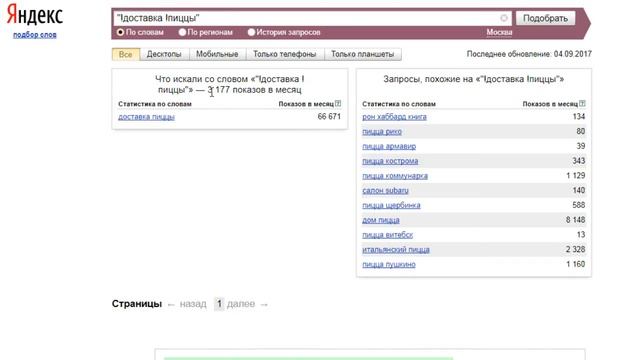Viewport: 640px width, 360px height.
Task: Click the 588 value for пицца щербинка
Action: (579, 205)
